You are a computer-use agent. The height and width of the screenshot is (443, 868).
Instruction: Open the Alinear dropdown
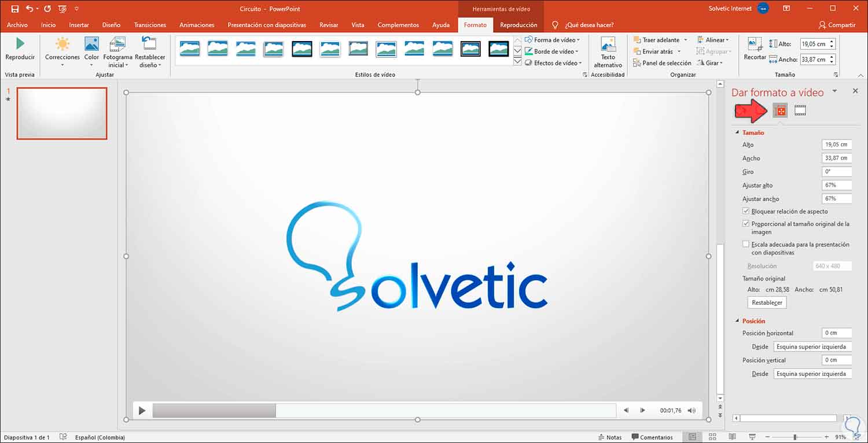coord(713,40)
